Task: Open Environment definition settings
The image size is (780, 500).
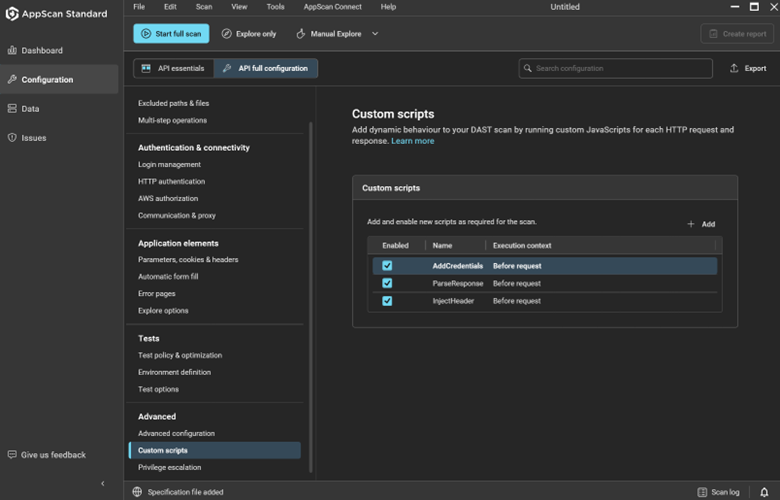Action: tap(174, 372)
